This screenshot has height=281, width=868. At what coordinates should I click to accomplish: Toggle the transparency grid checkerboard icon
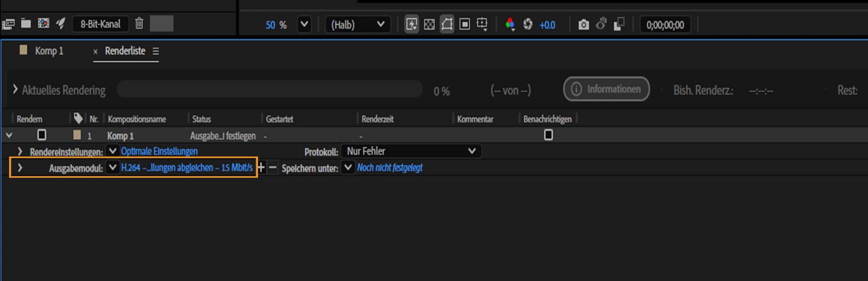[x=429, y=24]
